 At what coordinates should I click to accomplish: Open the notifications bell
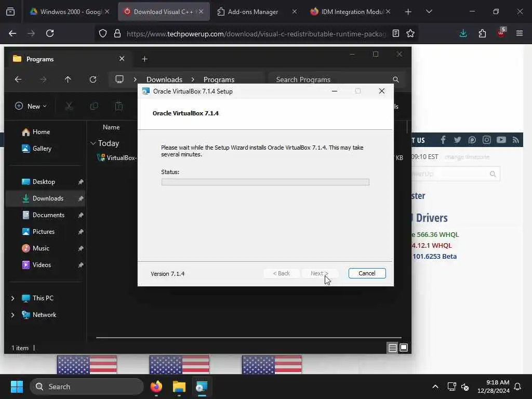click(x=518, y=387)
